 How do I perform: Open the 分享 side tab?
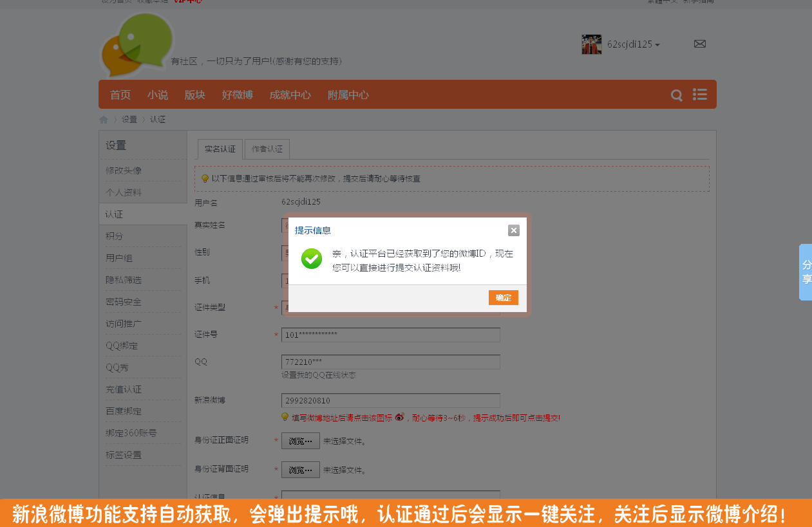click(x=806, y=272)
